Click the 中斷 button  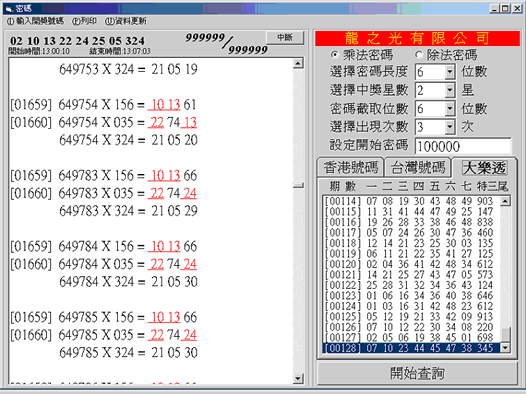pos(285,37)
